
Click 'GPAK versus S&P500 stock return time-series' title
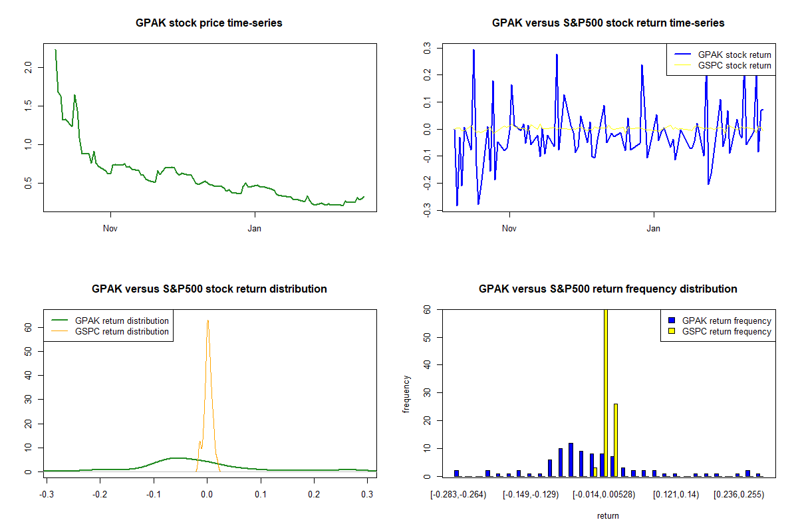click(x=608, y=23)
